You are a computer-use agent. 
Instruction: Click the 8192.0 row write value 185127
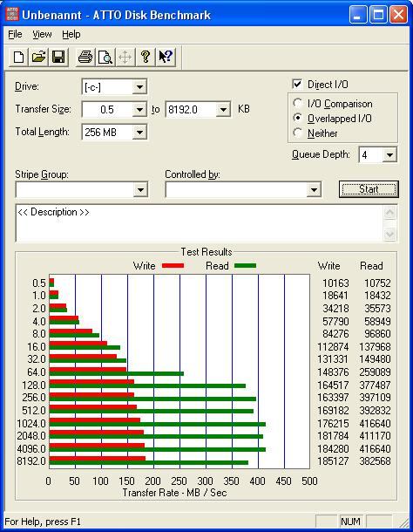click(333, 461)
